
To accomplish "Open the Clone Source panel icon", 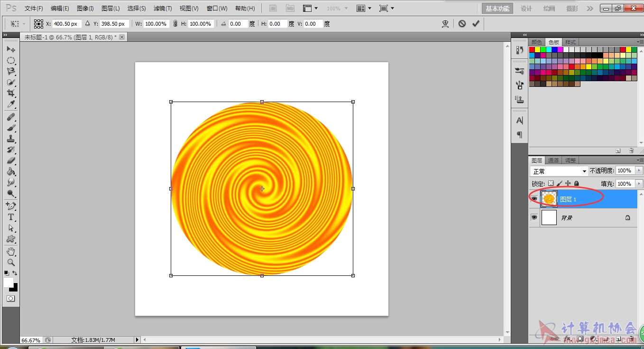I will click(520, 100).
